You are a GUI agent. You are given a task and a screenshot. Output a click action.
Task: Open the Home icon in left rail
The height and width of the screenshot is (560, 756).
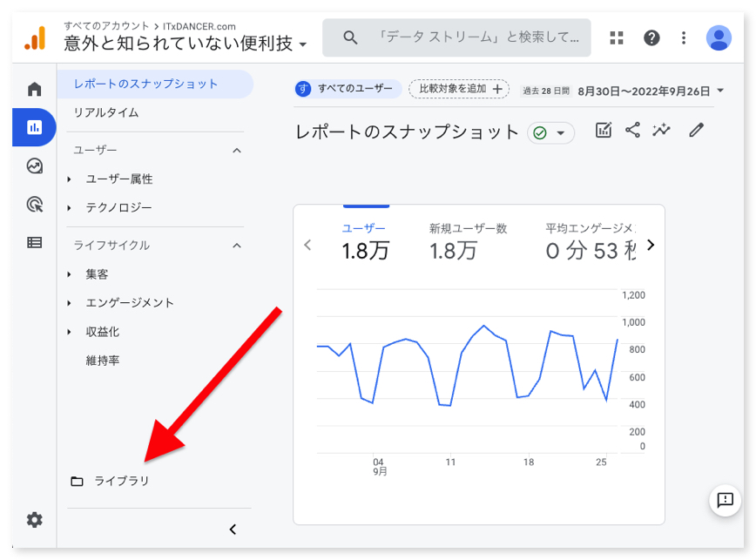click(34, 89)
